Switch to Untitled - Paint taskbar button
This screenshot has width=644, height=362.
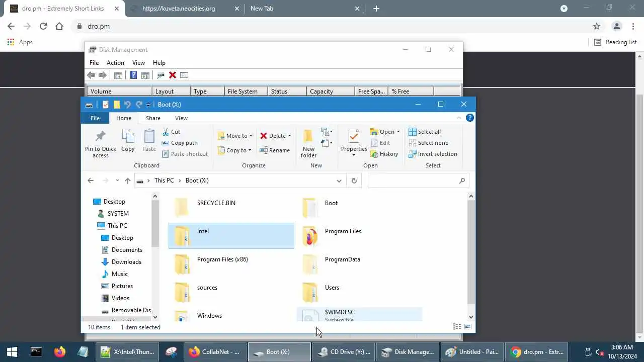coord(473,352)
